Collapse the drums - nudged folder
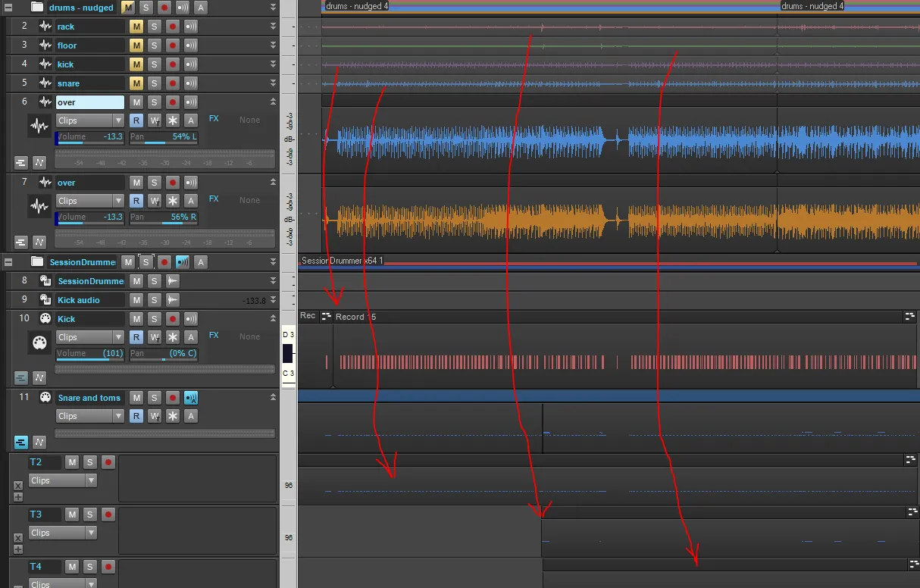This screenshot has width=920, height=588. click(8, 7)
